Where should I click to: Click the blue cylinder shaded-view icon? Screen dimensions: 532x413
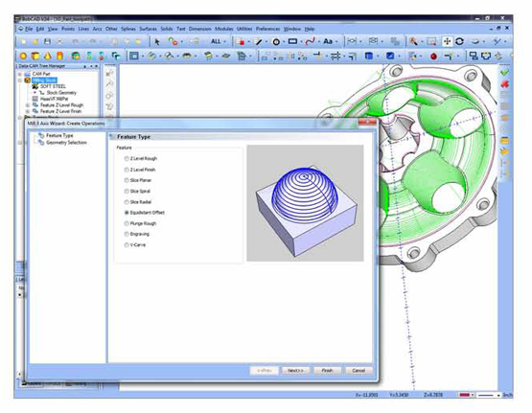point(368,56)
